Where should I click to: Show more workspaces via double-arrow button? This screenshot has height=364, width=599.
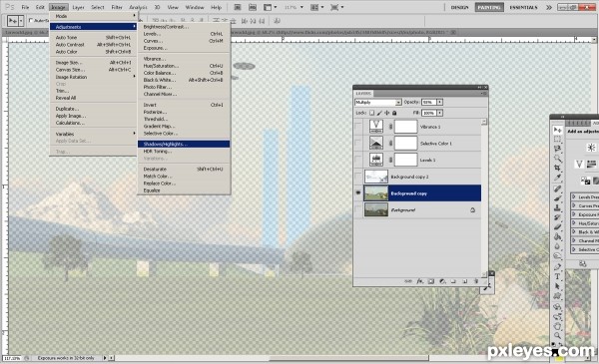point(548,7)
